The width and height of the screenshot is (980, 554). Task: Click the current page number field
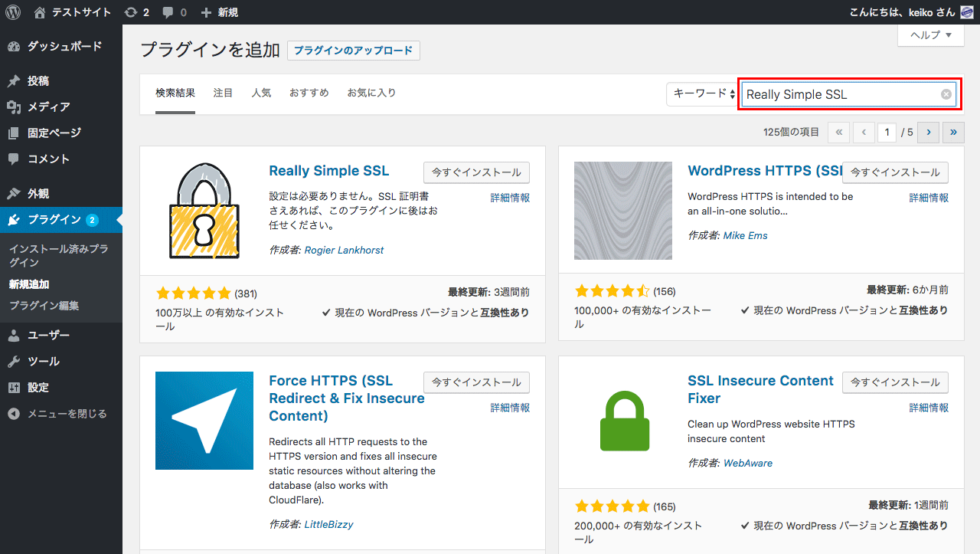pos(887,133)
